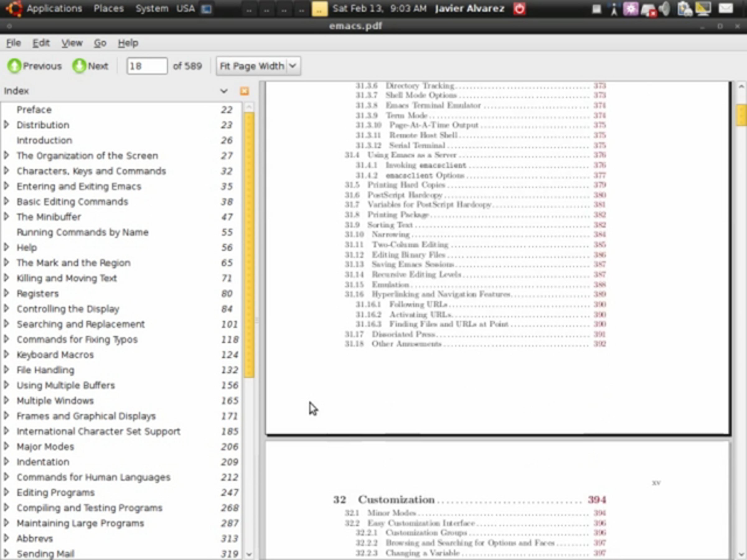Follow the Narrowing contents link

(475, 234)
